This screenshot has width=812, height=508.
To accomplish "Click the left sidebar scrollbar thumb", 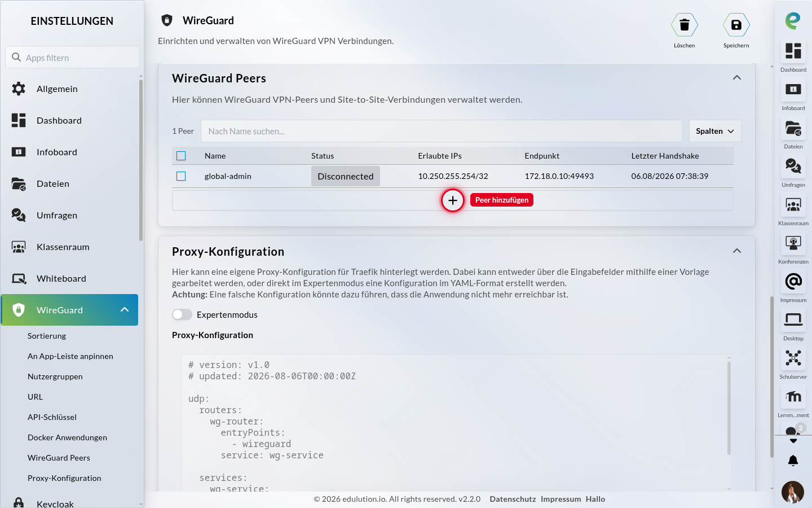I will coord(141,161).
